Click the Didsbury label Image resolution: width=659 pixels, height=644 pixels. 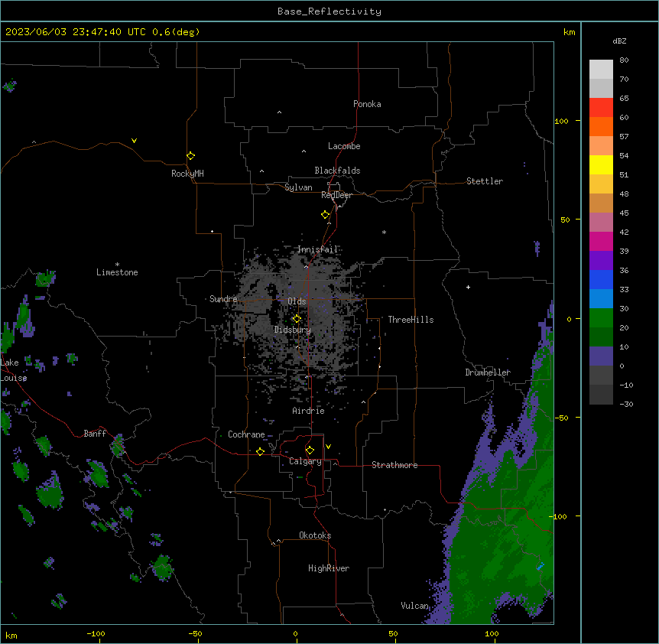tap(293, 330)
